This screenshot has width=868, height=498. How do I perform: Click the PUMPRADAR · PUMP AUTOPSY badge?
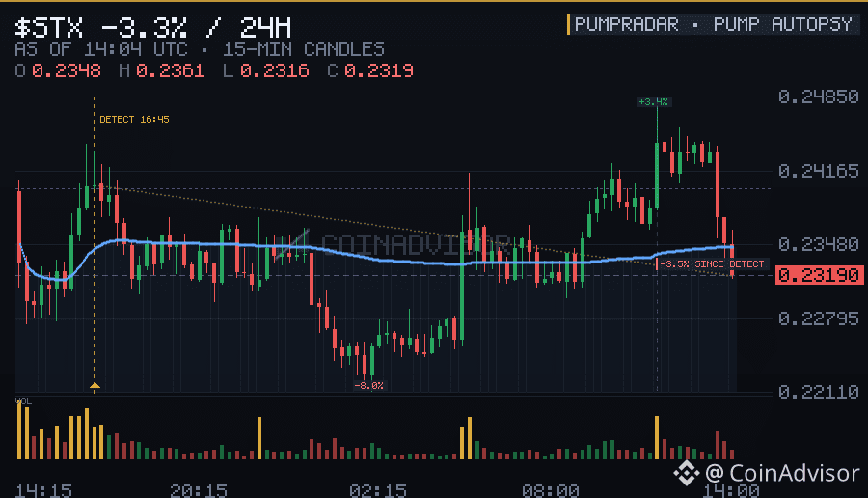714,24
